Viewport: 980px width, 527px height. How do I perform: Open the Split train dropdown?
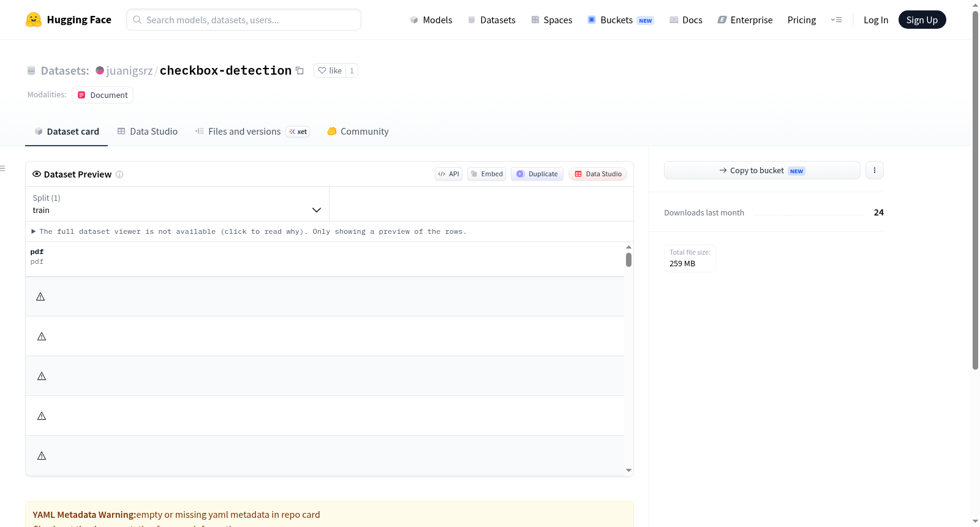tap(177, 204)
